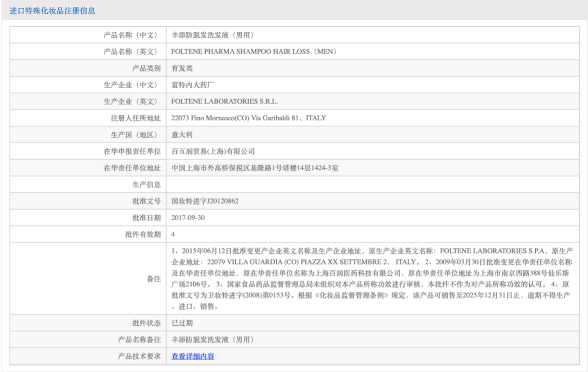
Task: Click 百互润贸易(上海)有限公司 company name
Action: (x=213, y=151)
